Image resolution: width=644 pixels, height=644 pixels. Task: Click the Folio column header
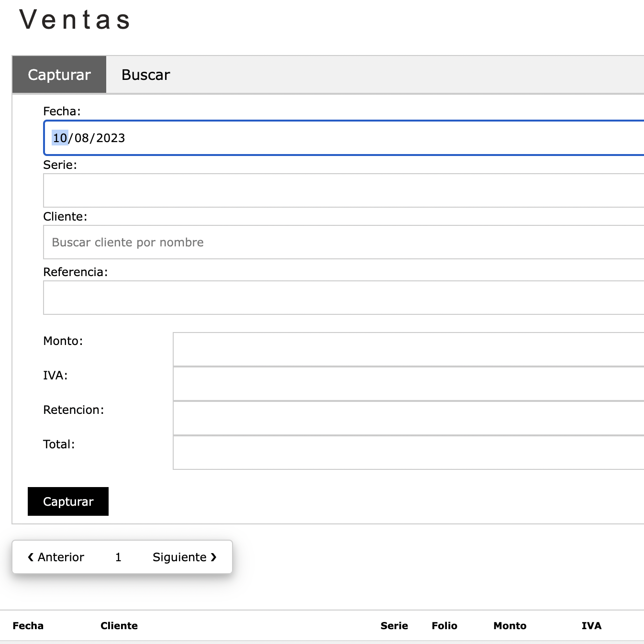tap(444, 626)
